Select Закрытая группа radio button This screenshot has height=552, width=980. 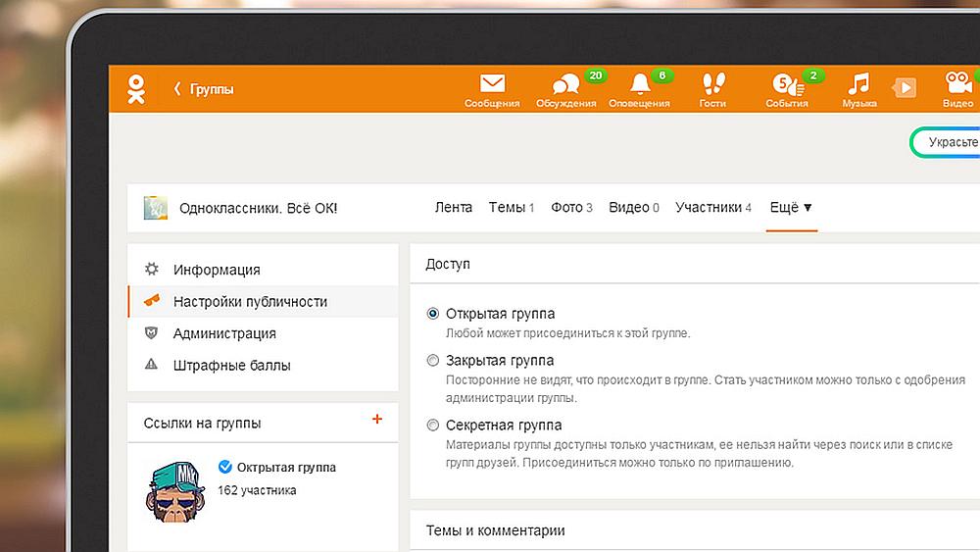(432, 360)
